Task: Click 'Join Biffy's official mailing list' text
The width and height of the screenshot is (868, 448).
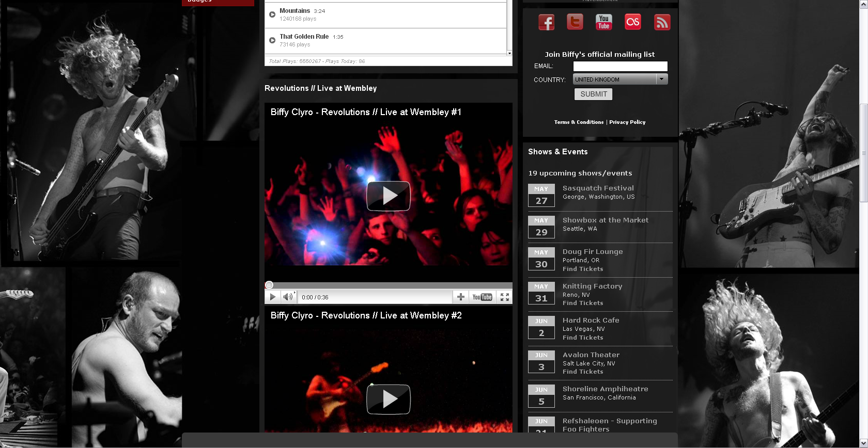Action: click(x=599, y=54)
